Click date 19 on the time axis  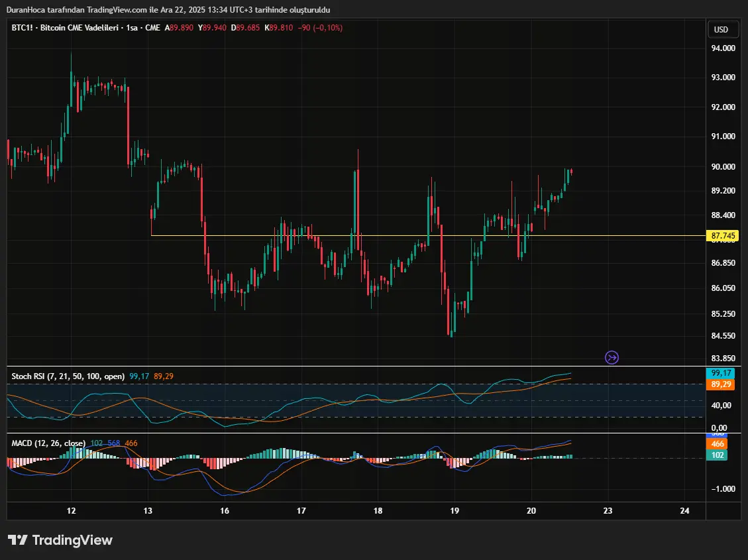click(454, 511)
